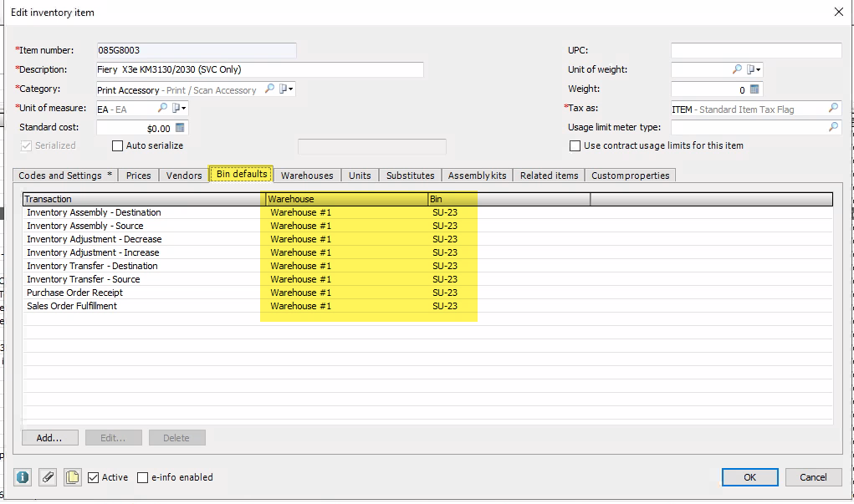
Task: Open the Usage limit meter type lookup
Action: coord(833,127)
